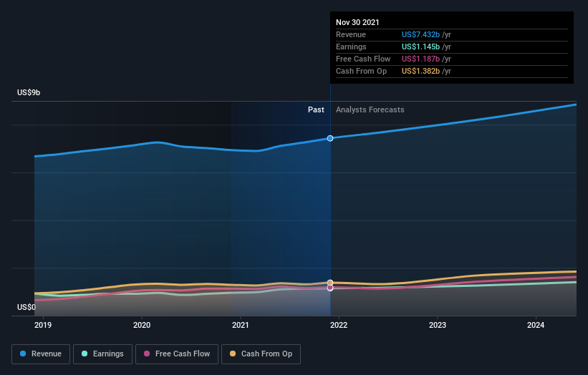Toggle the Earnings legend series

coord(102,354)
